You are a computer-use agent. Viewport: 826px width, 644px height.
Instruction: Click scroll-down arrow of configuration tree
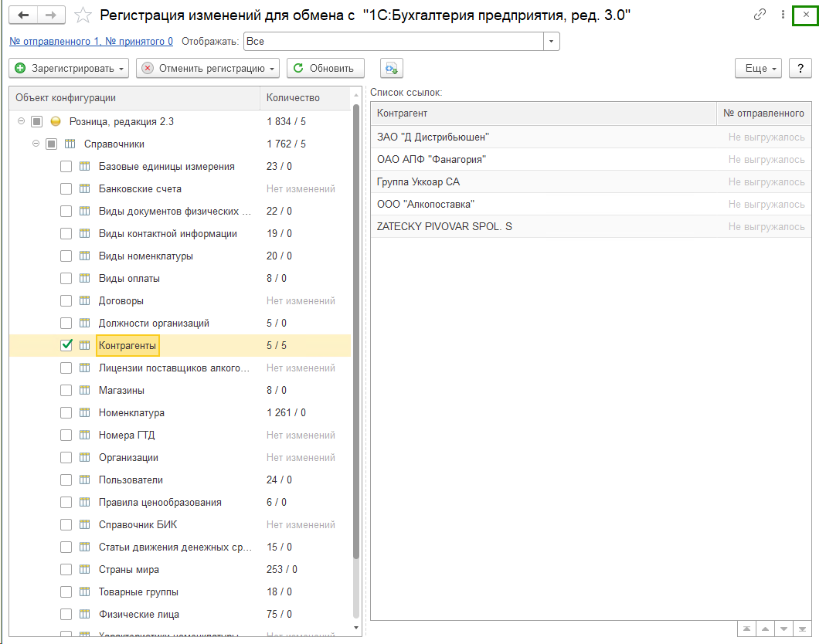[356, 628]
